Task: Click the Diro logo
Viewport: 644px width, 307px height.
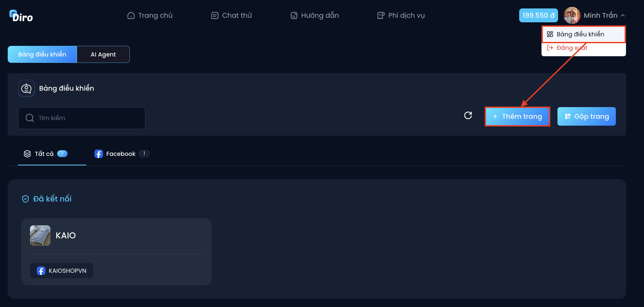Action: (21, 16)
